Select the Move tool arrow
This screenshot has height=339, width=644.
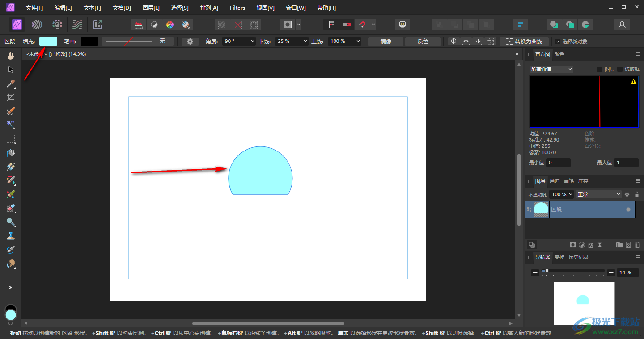pyautogui.click(x=11, y=70)
